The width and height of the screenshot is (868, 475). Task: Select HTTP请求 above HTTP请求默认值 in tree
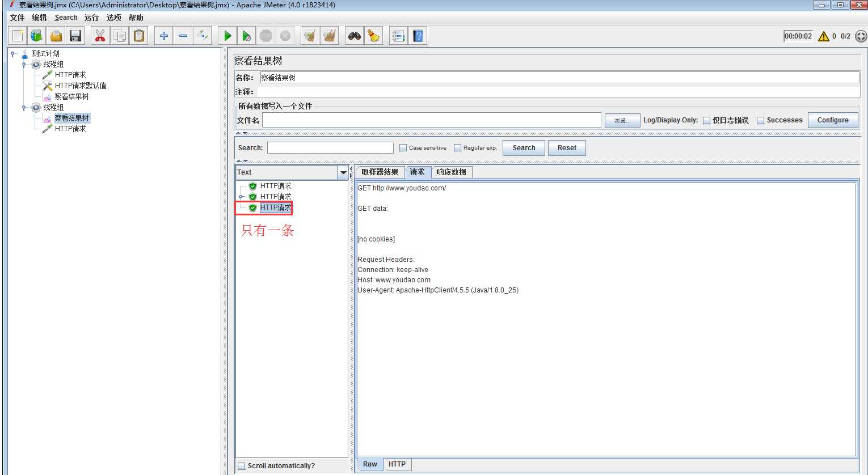[x=70, y=75]
